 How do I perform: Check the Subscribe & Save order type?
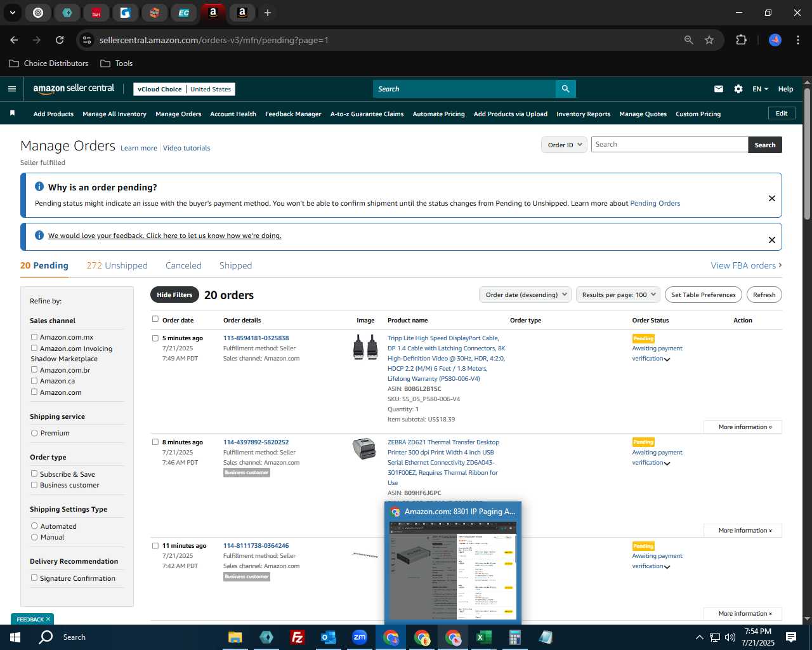[x=34, y=474]
